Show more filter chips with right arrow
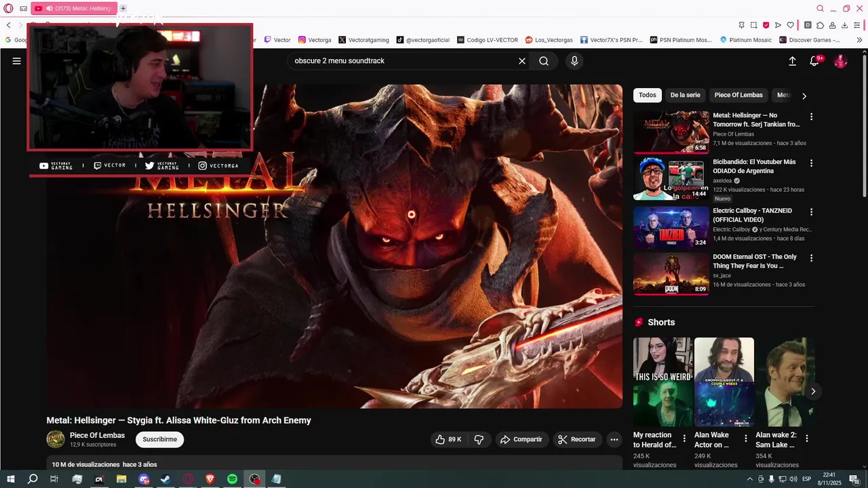 804,96
